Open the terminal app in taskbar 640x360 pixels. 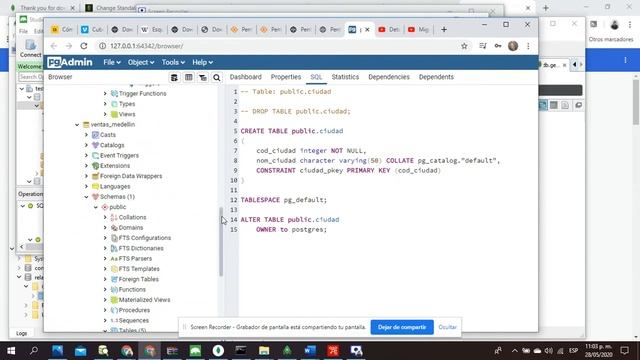pyautogui.click(x=241, y=351)
